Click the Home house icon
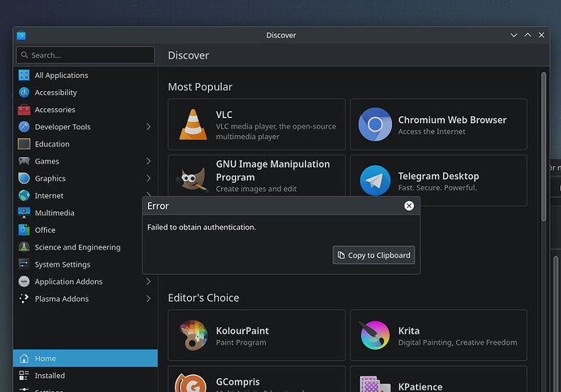Viewport: 561px width, 392px height. coord(24,359)
